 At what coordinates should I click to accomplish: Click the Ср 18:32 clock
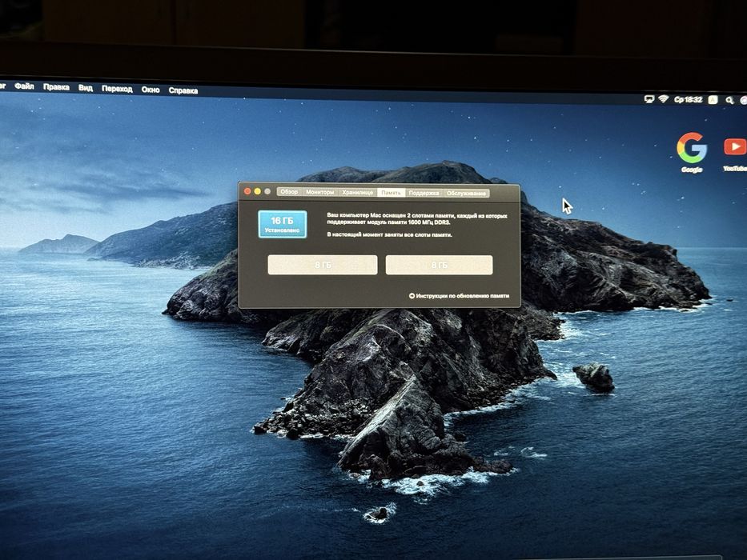[689, 99]
